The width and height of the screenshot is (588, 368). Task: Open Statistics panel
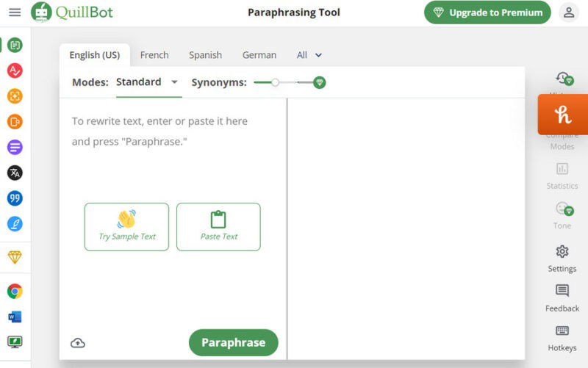tap(562, 176)
